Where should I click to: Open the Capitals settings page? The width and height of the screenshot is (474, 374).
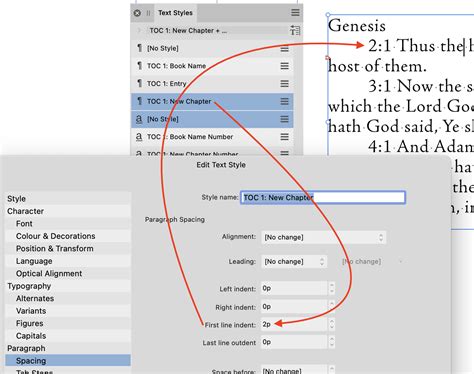click(x=68, y=336)
